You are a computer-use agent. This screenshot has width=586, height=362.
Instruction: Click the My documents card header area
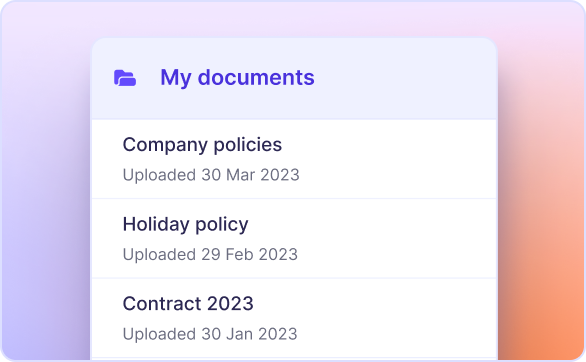(294, 78)
